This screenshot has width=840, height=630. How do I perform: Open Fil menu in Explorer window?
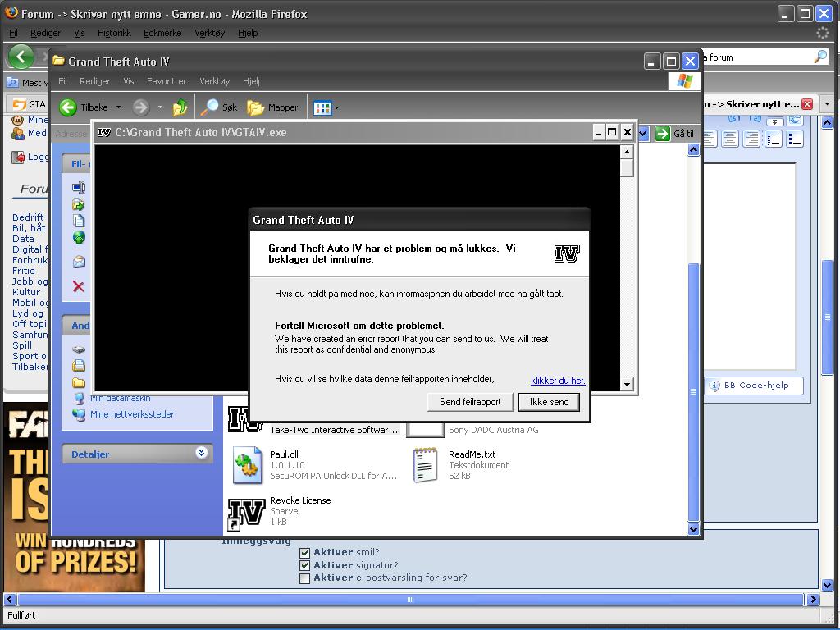coord(62,81)
